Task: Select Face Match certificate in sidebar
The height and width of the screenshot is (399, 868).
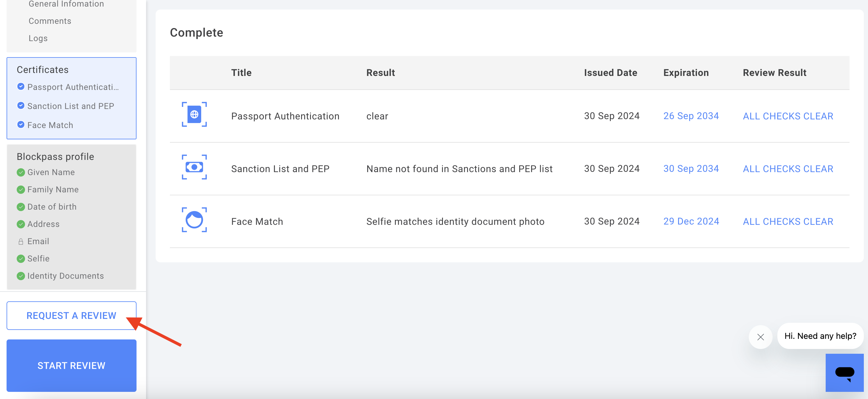Action: coord(50,125)
